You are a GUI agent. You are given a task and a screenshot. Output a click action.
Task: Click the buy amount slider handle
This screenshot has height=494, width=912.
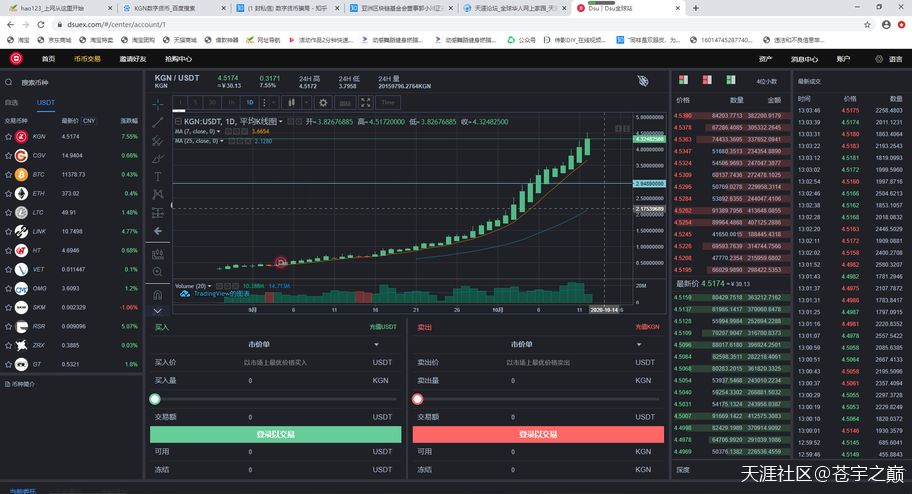(x=155, y=399)
